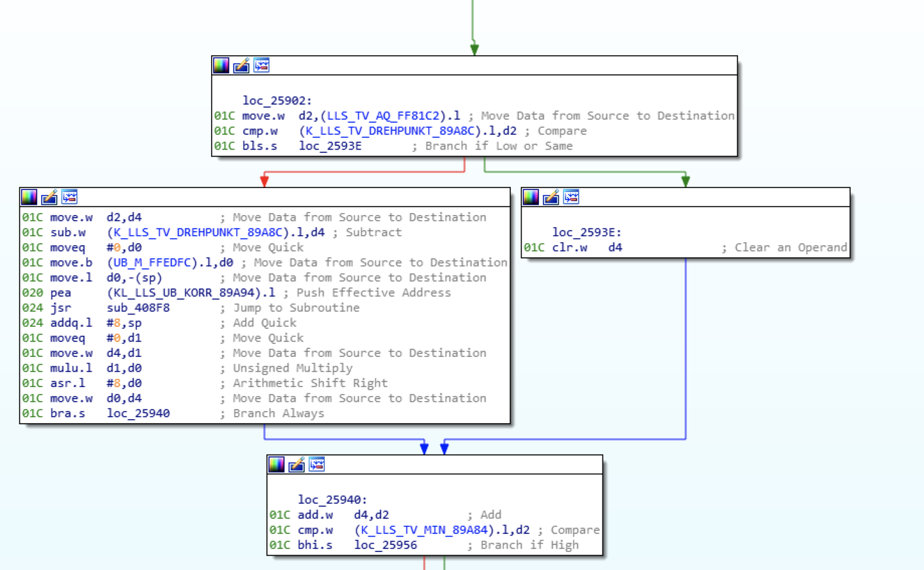Group nodes icon on loc_2593E block
The height and width of the screenshot is (570, 924).
572,197
